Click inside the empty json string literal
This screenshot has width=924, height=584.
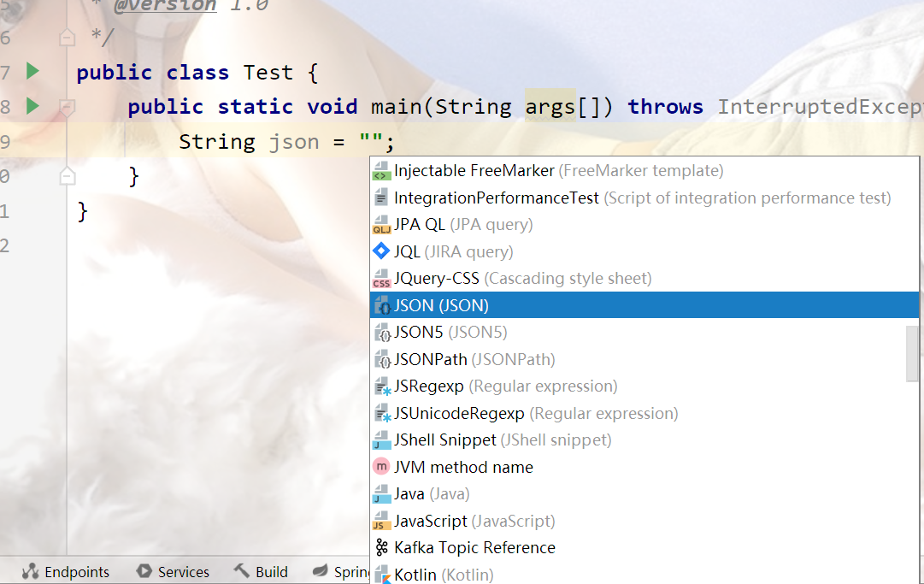click(x=371, y=142)
